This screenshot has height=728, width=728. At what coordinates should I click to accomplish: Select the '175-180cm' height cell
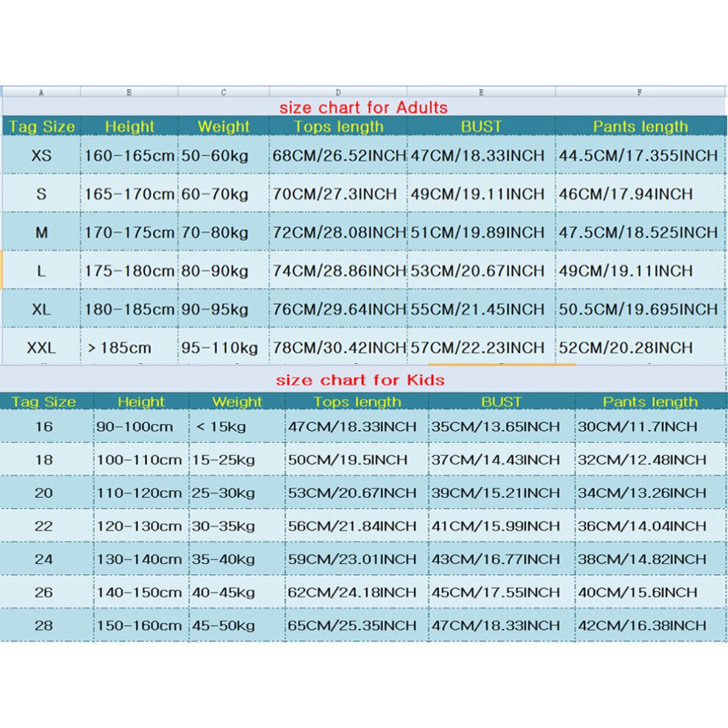point(129,270)
